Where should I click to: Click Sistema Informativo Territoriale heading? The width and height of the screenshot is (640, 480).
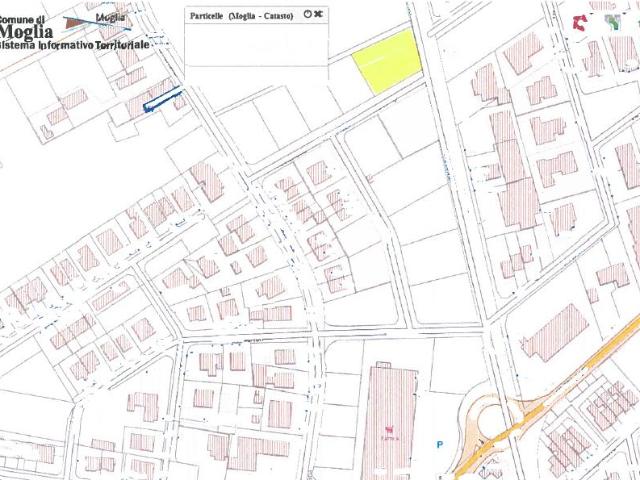[74, 44]
